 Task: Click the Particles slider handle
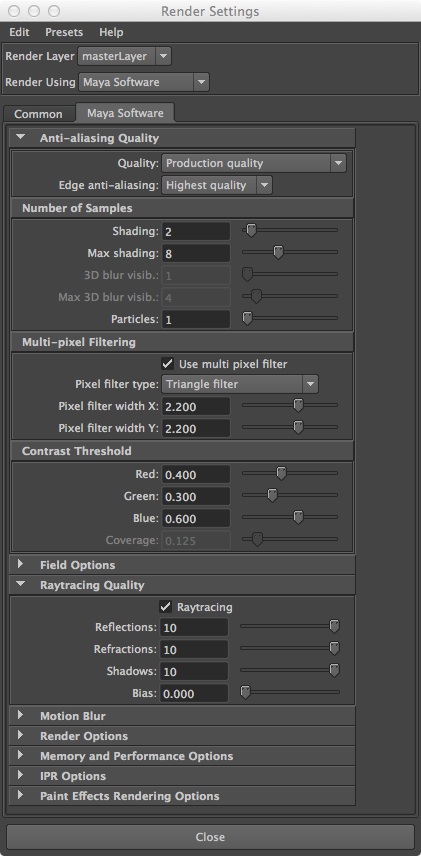(247, 319)
